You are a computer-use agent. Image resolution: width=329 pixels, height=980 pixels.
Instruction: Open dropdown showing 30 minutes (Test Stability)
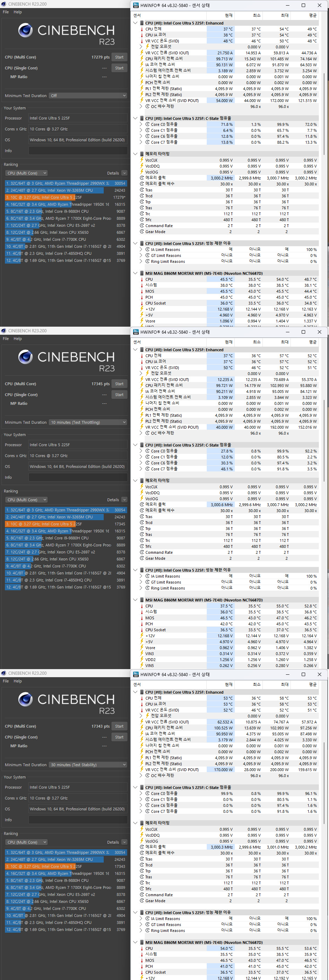(x=88, y=765)
